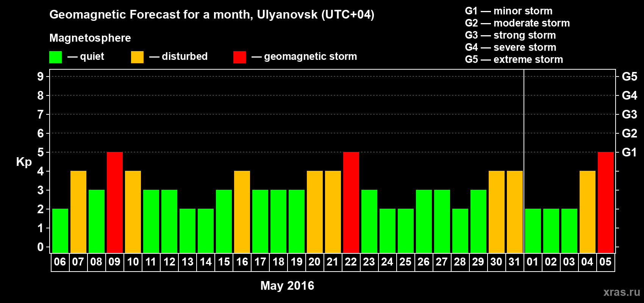The width and height of the screenshot is (644, 303).
Task: Click the date cell labeled 29
Action: coord(478,262)
